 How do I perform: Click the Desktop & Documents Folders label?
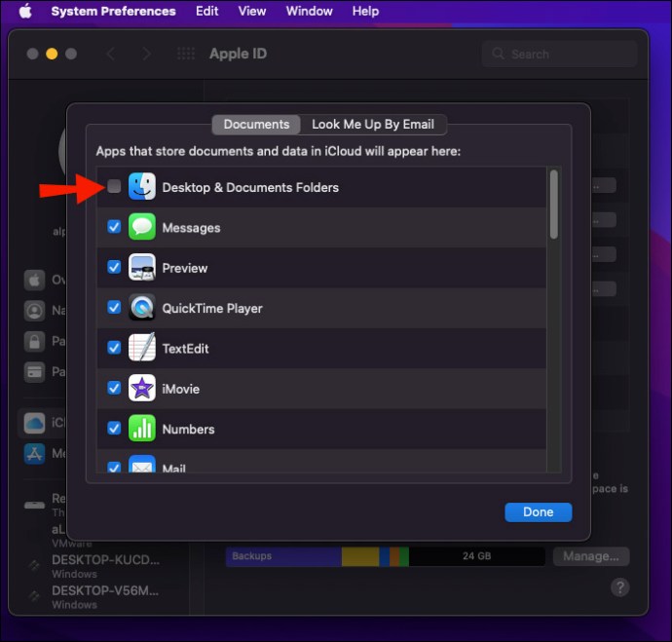250,188
